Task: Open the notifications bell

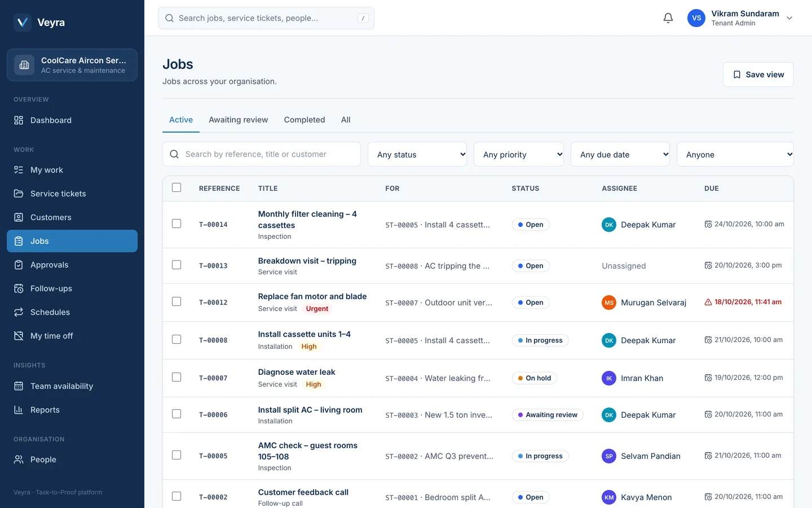Action: 668,18
